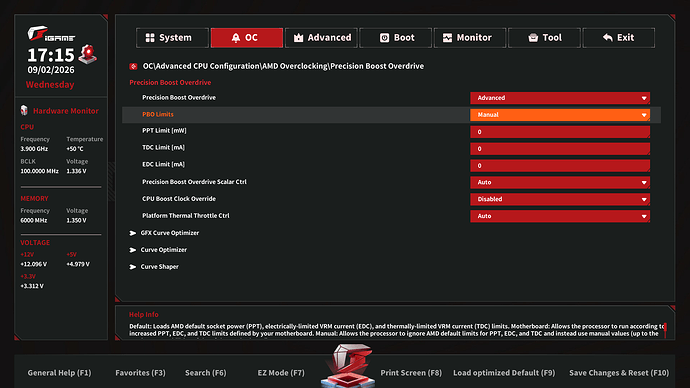This screenshot has width=690, height=388.
Task: Click the mascot icon beside the clock
Action: (88, 54)
